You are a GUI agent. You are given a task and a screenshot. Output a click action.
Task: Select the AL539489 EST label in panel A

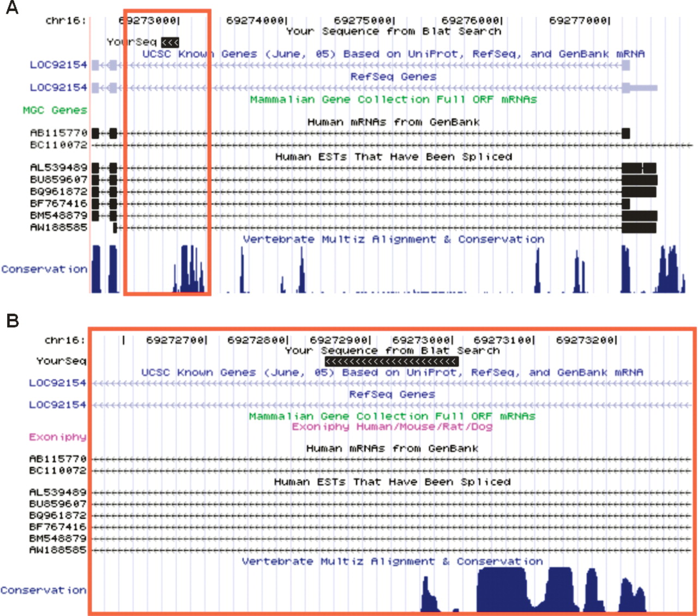click(x=58, y=168)
